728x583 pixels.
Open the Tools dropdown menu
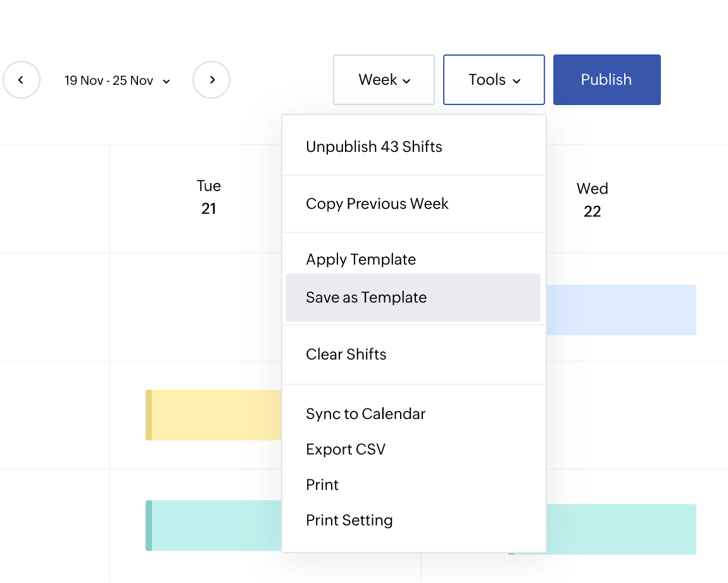[494, 80]
